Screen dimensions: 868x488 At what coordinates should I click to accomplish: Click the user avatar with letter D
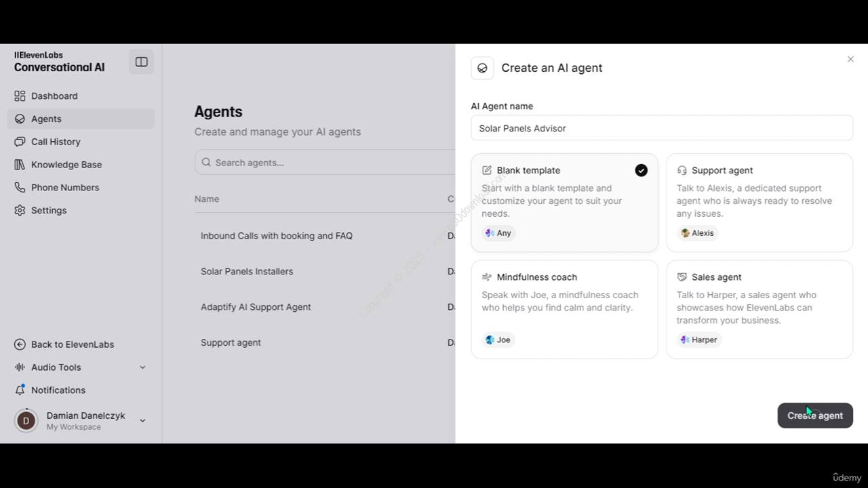(x=26, y=421)
